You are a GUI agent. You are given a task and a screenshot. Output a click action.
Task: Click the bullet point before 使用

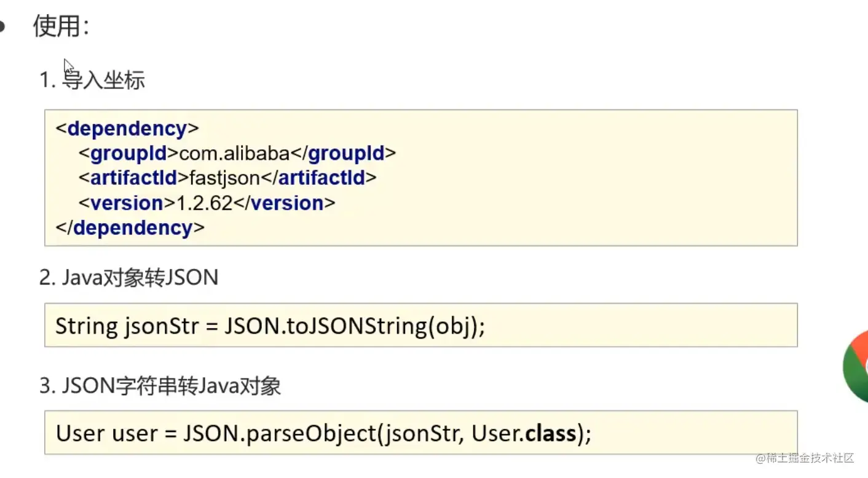(x=2, y=27)
